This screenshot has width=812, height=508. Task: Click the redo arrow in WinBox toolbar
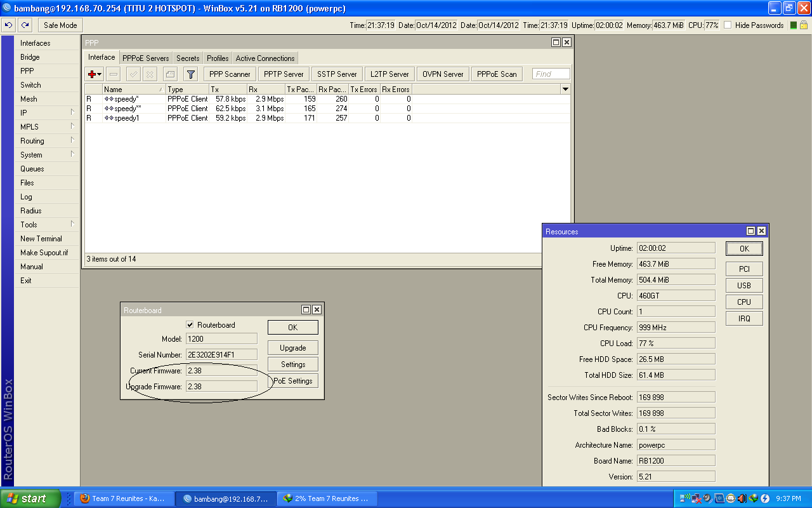click(25, 25)
